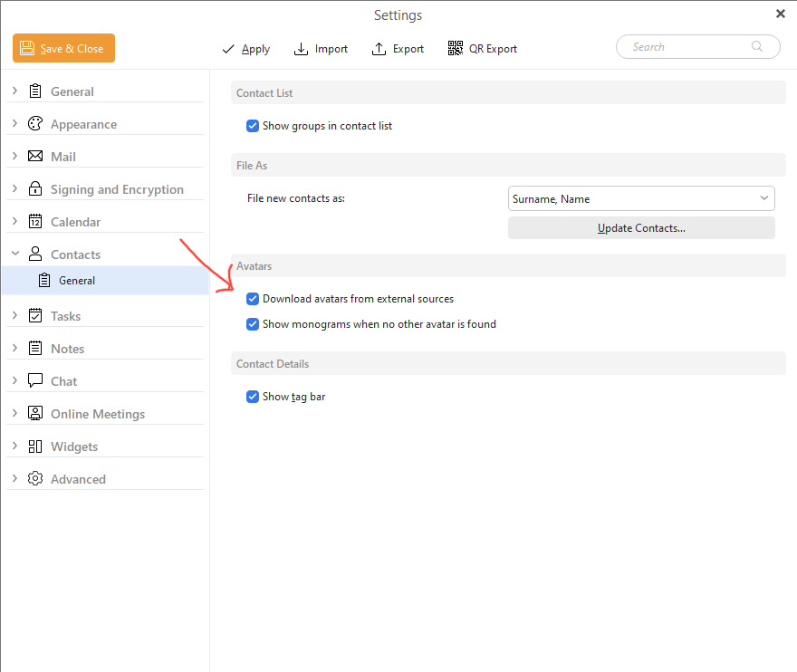Viewport: 797px width, 672px height.
Task: Click the Appearance palette icon
Action: [35, 124]
